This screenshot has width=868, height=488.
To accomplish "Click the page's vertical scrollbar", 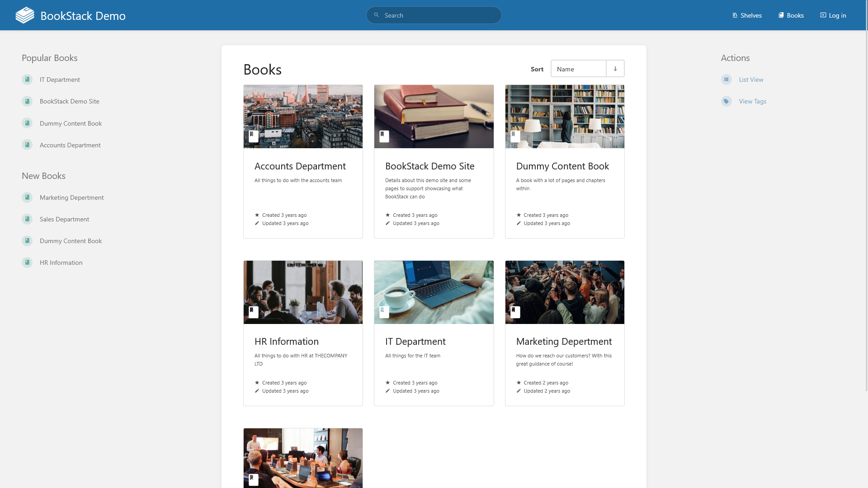I will coord(866,244).
